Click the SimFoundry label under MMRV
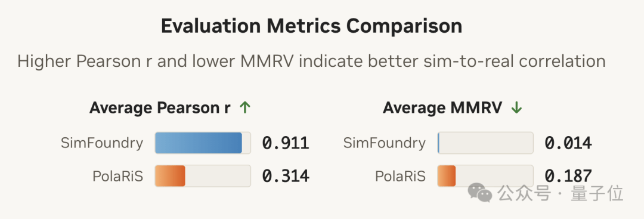The width and height of the screenshot is (644, 219). tap(385, 143)
